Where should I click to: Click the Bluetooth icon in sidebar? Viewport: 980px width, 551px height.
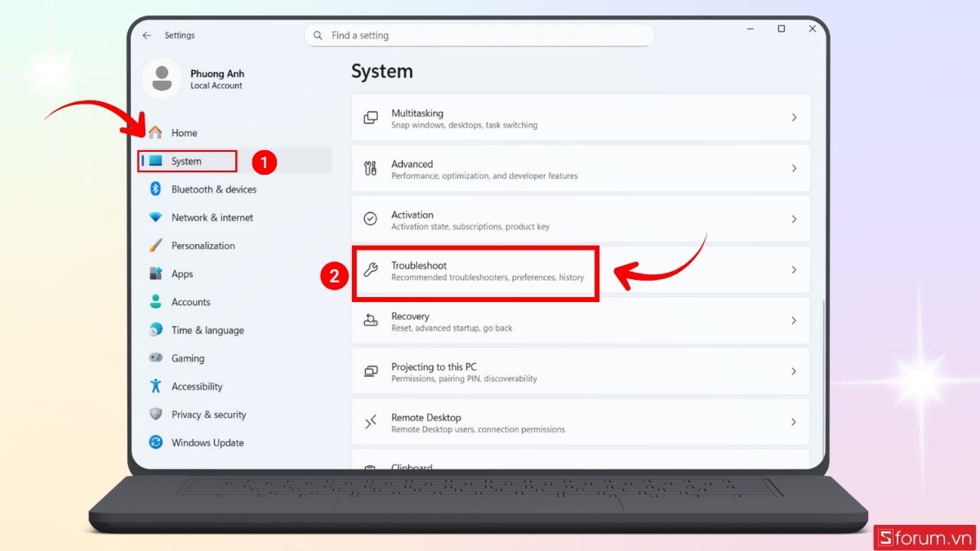(x=155, y=189)
